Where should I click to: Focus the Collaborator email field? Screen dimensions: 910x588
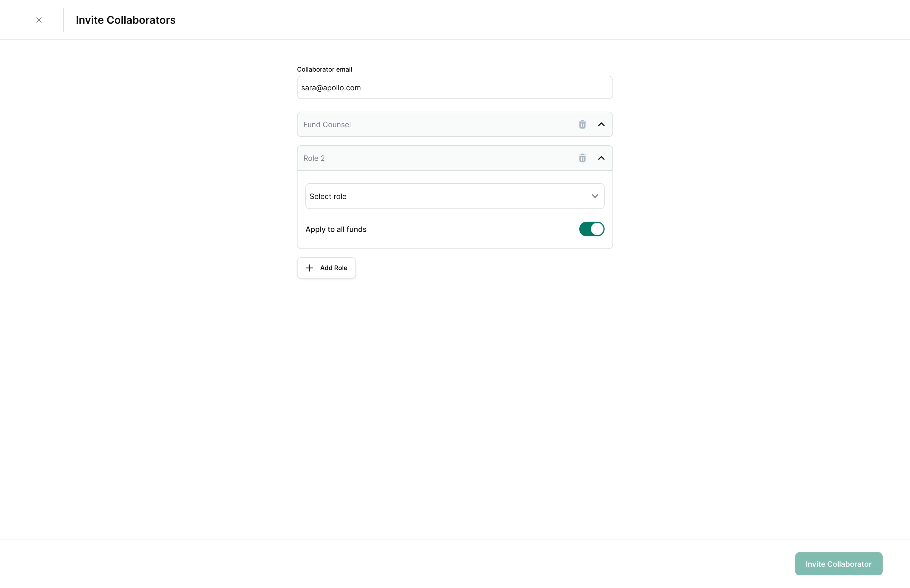point(455,87)
